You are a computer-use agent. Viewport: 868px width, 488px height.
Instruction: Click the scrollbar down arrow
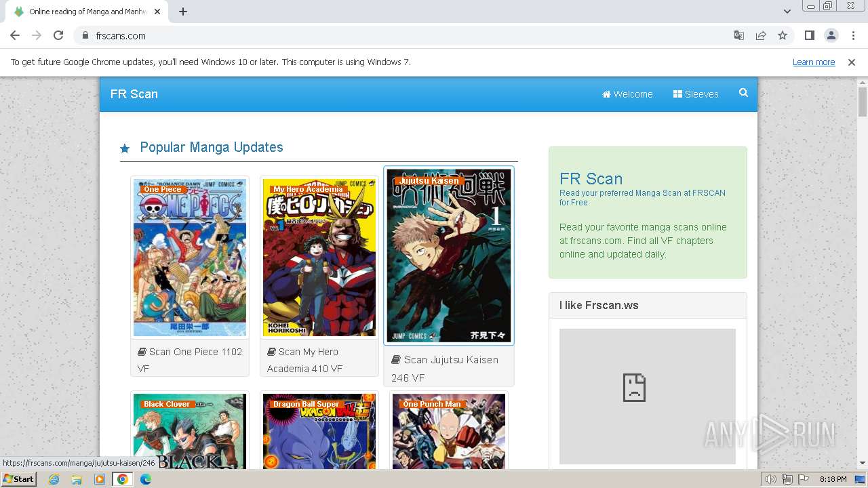tap(863, 464)
